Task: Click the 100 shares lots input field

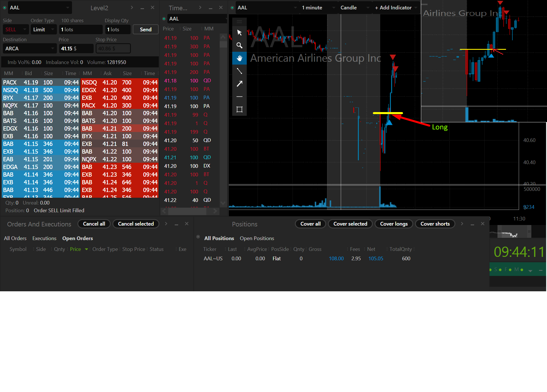Action: [x=81, y=30]
